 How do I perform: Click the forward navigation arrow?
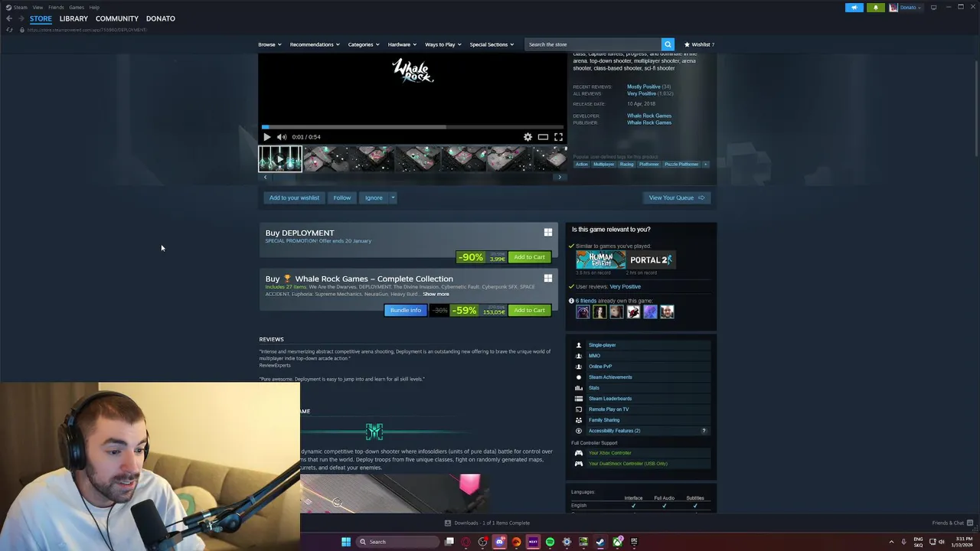21,18
